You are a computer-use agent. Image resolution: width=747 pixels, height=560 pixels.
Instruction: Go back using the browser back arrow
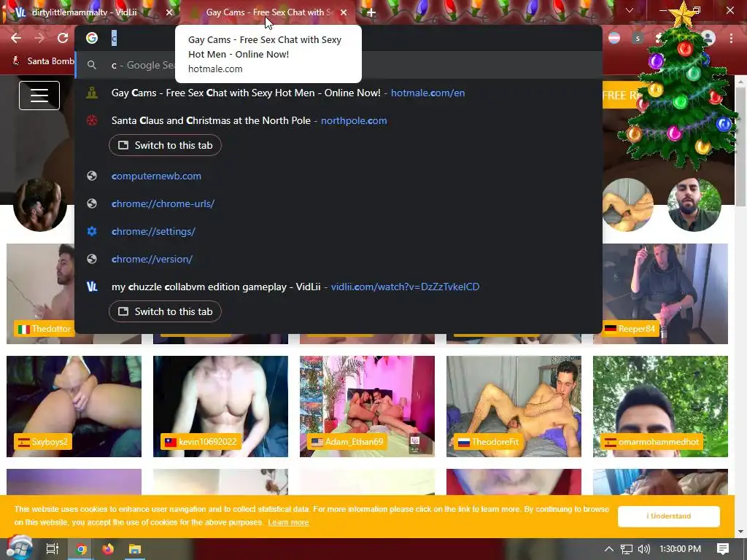pyautogui.click(x=16, y=38)
